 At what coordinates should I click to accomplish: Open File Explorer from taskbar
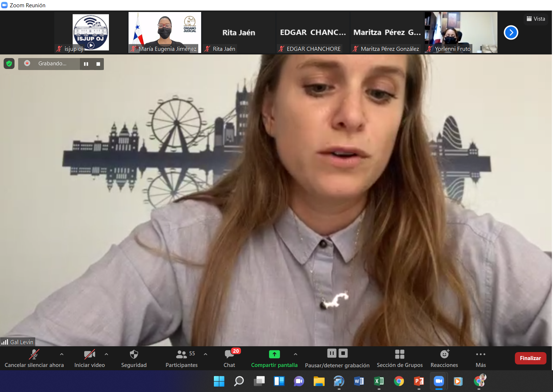[x=319, y=381]
